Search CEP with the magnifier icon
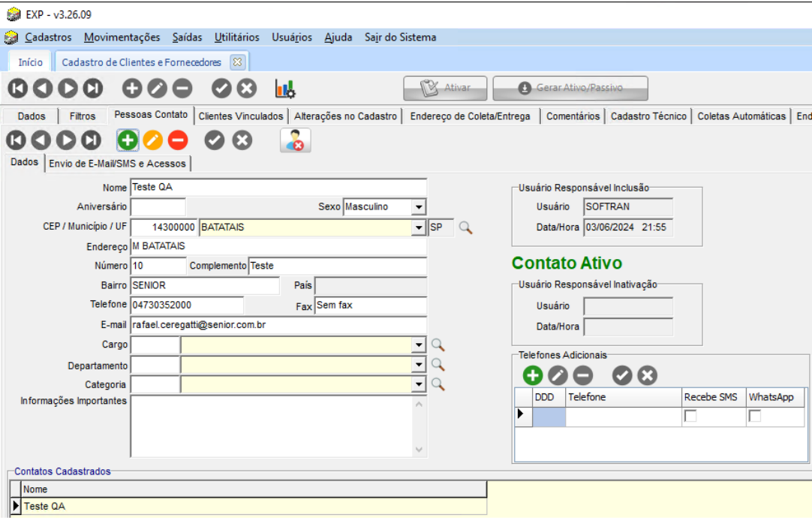This screenshot has height=518, width=812. click(x=466, y=227)
